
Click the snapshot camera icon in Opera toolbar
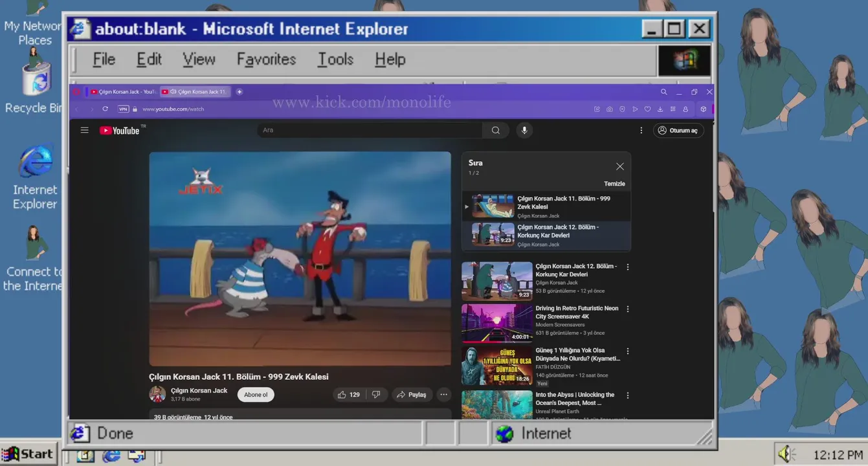click(609, 109)
